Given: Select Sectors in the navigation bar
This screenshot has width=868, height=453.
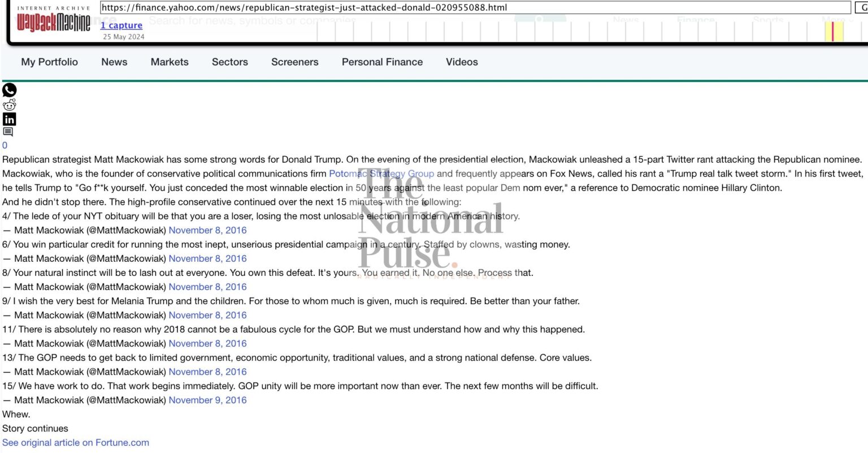Looking at the screenshot, I should (x=230, y=62).
